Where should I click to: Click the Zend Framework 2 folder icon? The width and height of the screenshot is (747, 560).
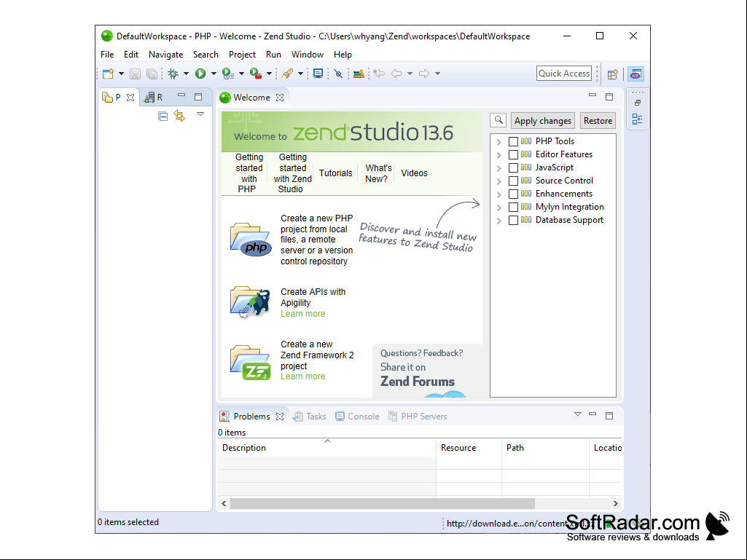pyautogui.click(x=251, y=363)
